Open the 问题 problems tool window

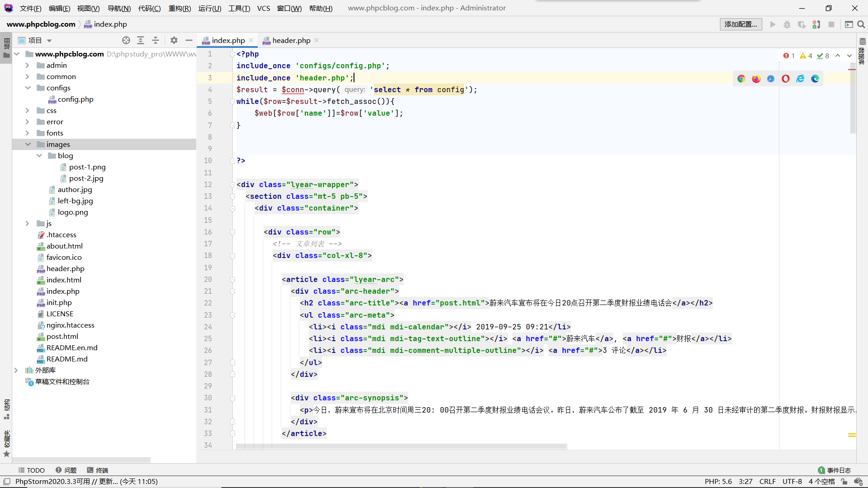(66, 470)
